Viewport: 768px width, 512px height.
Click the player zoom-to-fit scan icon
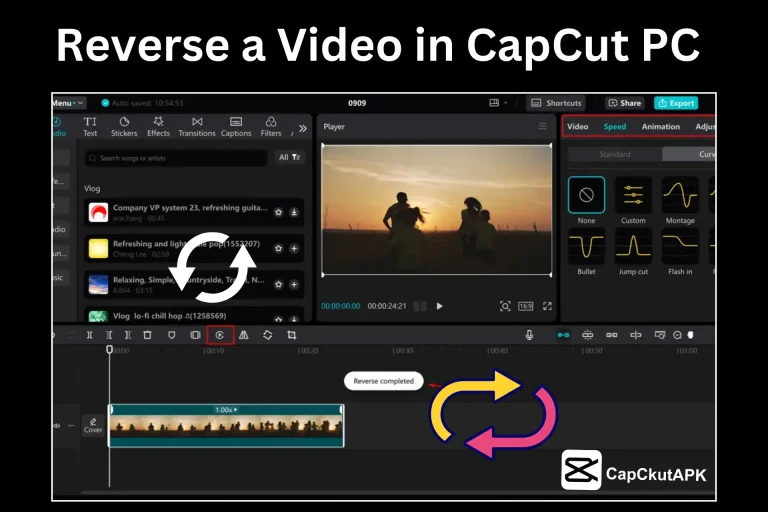(x=505, y=306)
